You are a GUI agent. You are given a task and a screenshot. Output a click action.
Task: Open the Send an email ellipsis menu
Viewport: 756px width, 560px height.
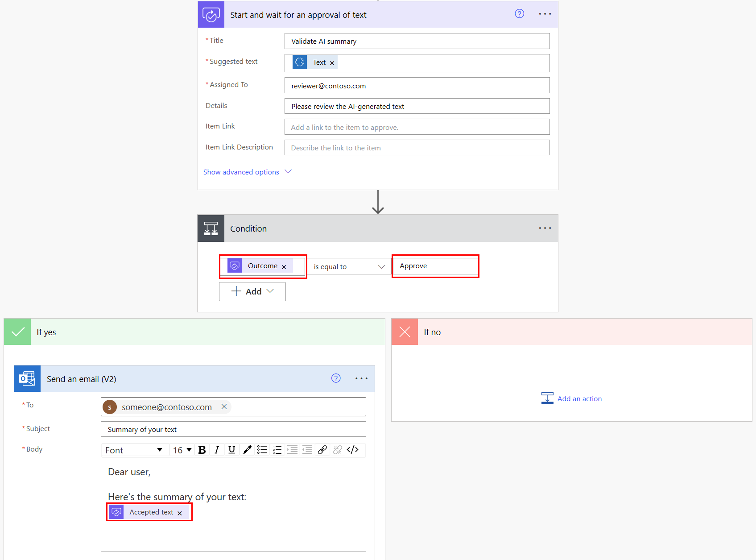(361, 378)
